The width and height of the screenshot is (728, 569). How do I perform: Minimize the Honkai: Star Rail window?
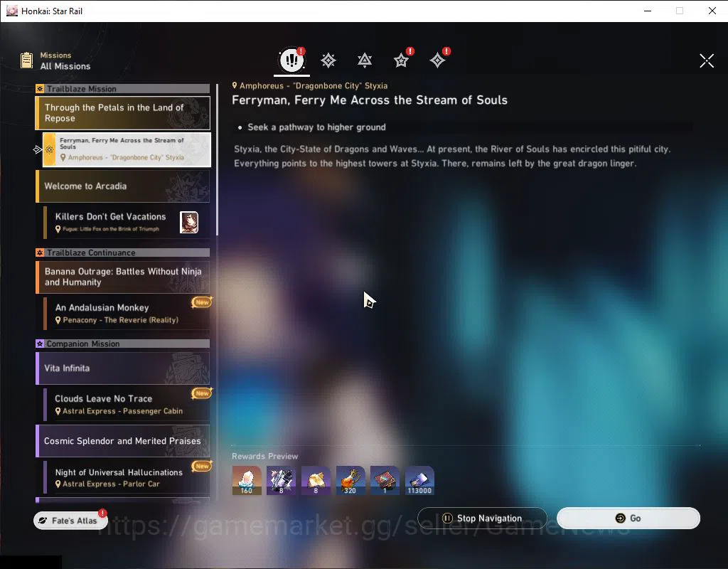648,11
